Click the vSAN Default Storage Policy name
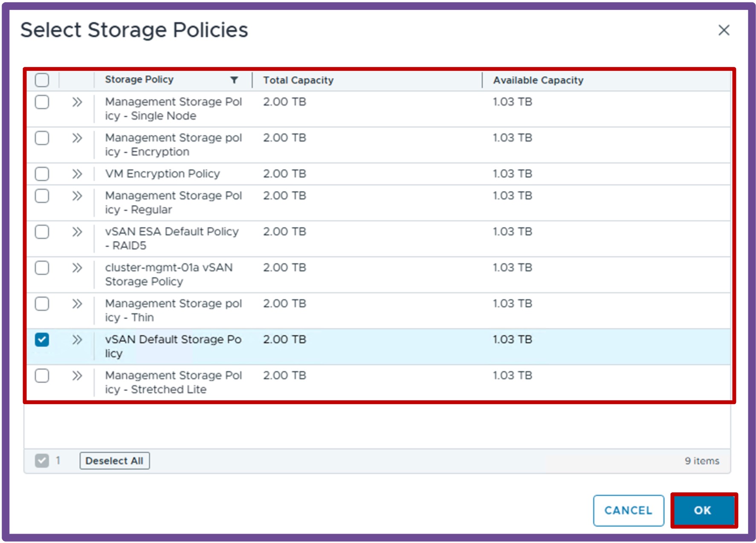The width and height of the screenshot is (756, 543). coord(173,346)
